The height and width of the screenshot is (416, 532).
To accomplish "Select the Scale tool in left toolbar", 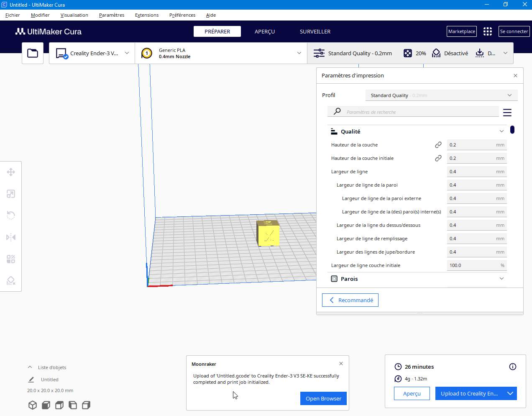I will (11, 194).
